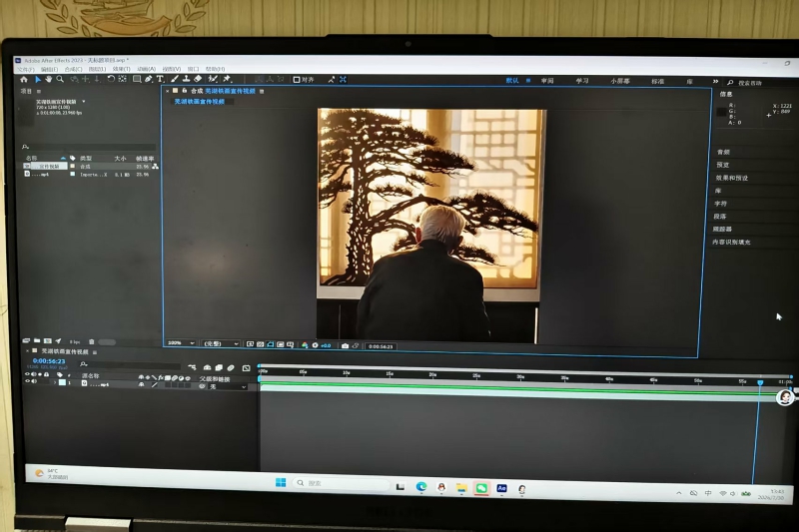Click the trash icon in the Project panel

point(92,341)
